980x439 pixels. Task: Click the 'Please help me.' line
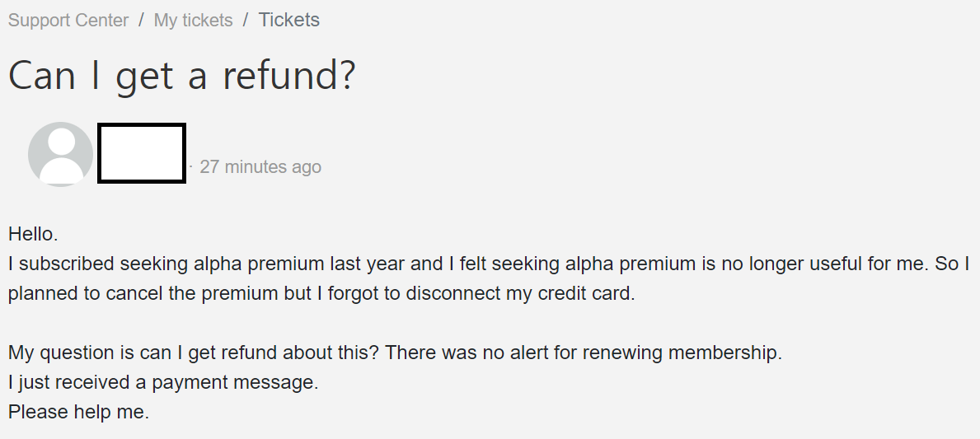click(x=78, y=413)
